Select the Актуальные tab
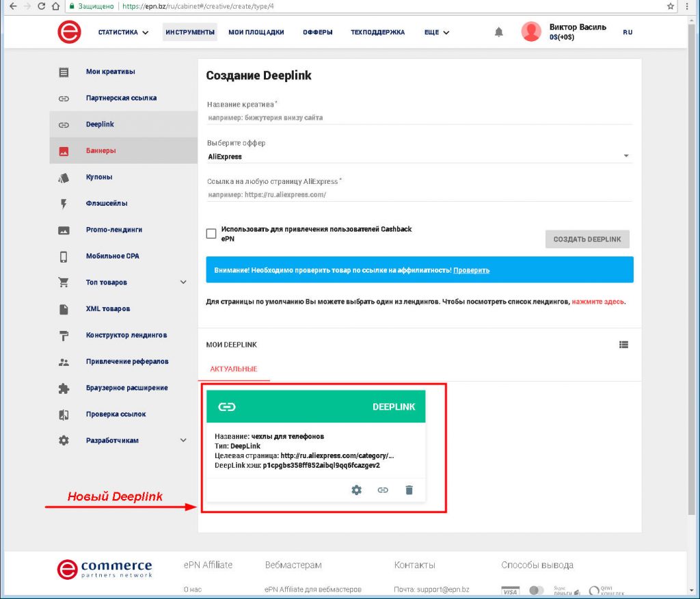Screen dimensions: 700x599 234,369
